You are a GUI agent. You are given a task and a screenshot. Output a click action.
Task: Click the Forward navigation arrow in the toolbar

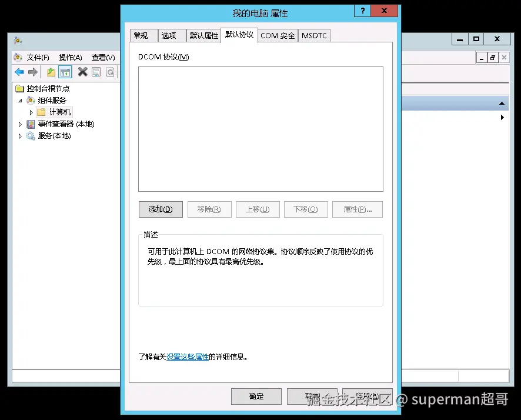pos(32,72)
